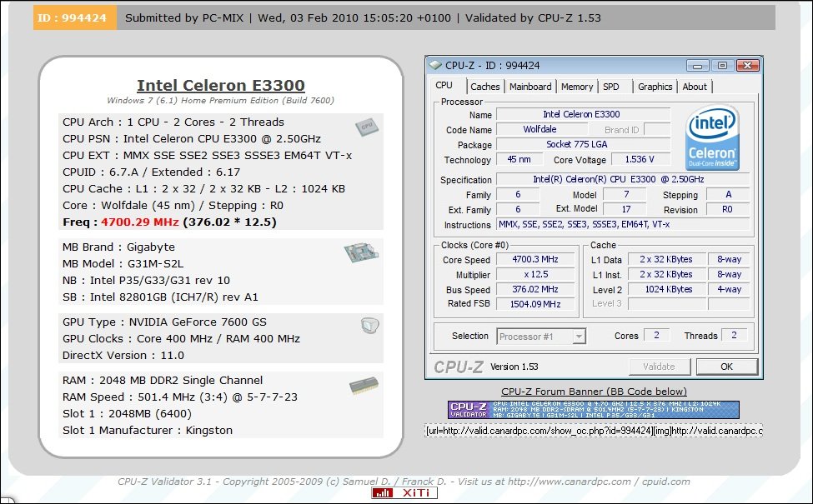
Task: Click the XiTi stats badge at page bottom
Action: coord(404,492)
